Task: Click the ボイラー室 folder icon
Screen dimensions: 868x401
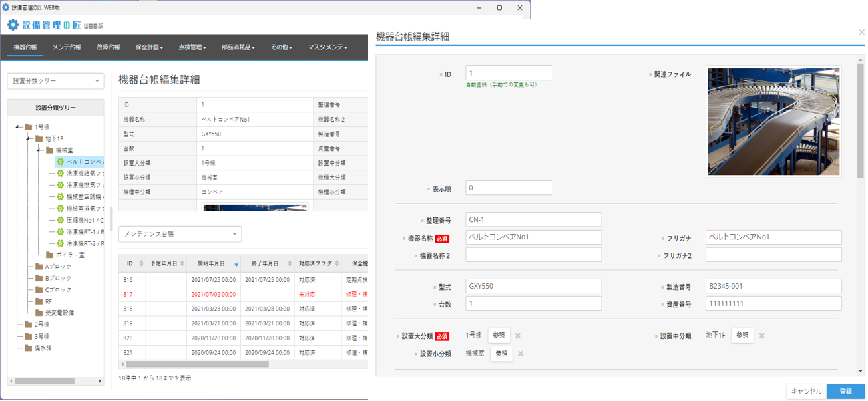Action: (49, 255)
